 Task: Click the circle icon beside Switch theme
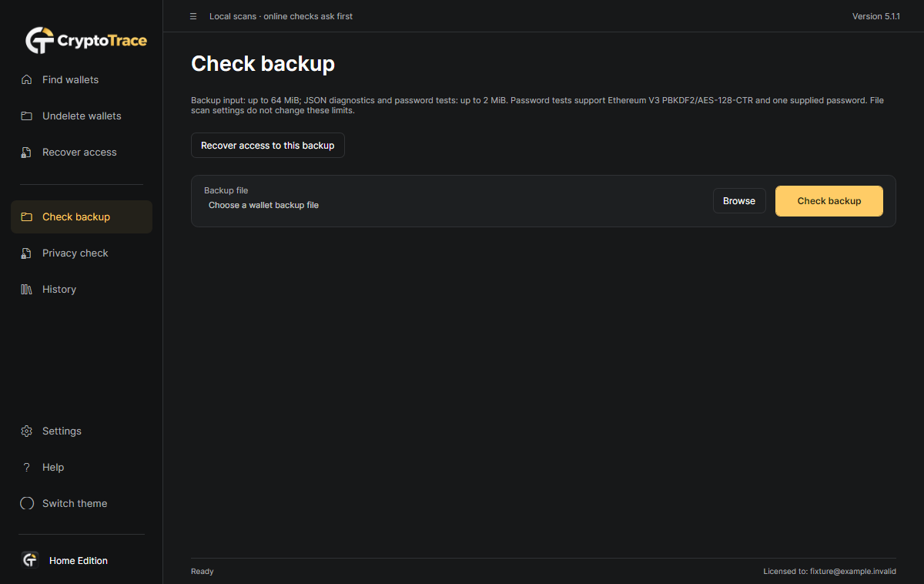(x=27, y=503)
